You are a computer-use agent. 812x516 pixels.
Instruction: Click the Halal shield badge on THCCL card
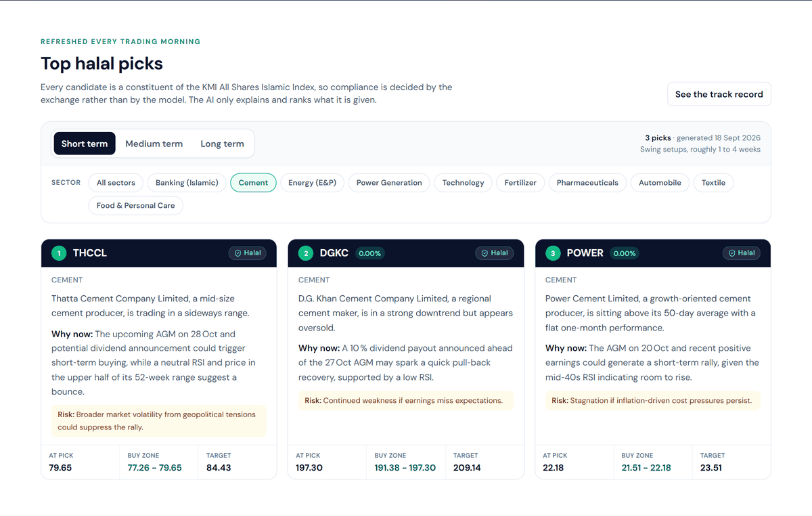pos(247,253)
